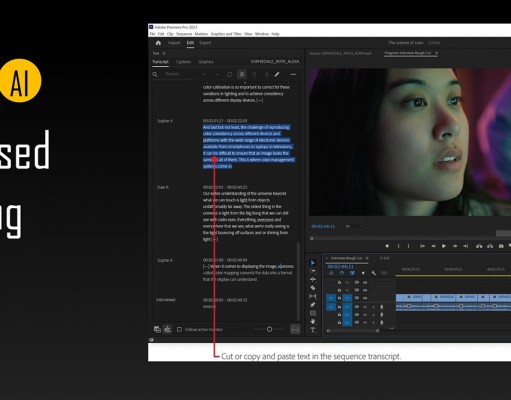Image resolution: width=511 pixels, height=400 pixels.
Task: Open the Markers menu
Action: point(201,34)
